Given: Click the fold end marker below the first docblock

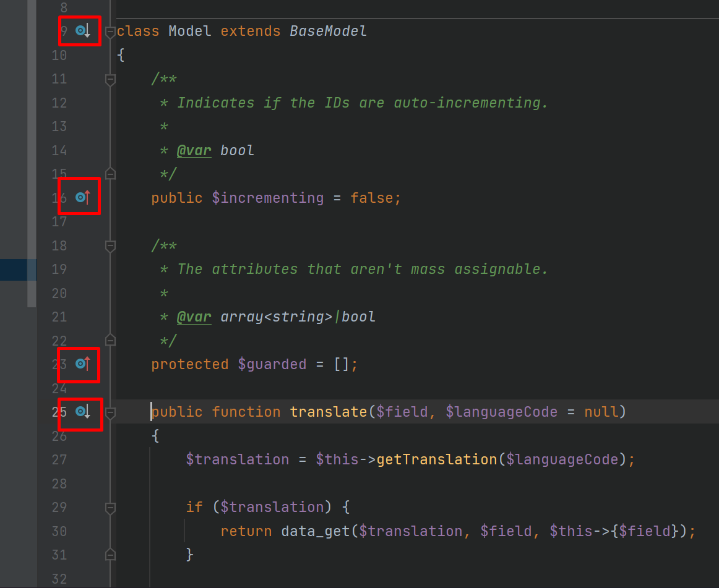Looking at the screenshot, I should coord(110,174).
